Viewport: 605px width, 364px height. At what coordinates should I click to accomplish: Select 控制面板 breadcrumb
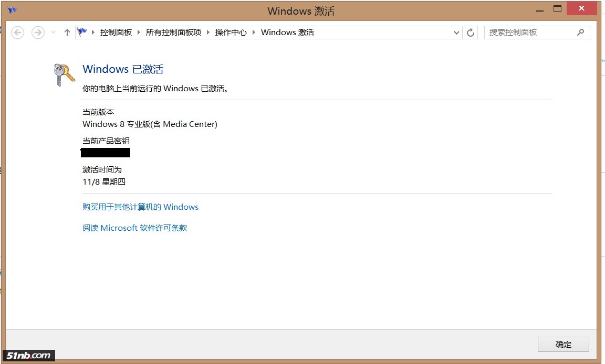coord(116,33)
